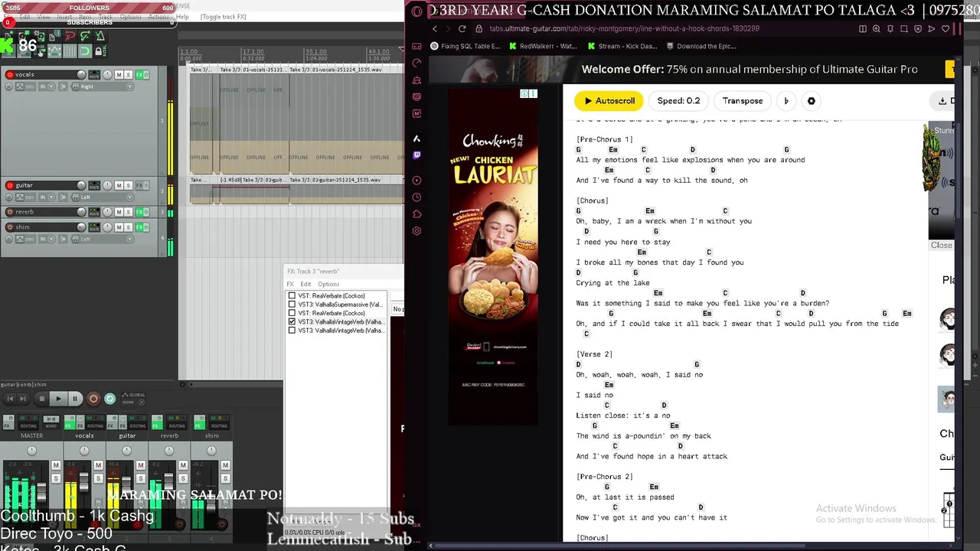Click the round settings button beside flat
The image size is (980, 551).
pyautogui.click(x=812, y=101)
